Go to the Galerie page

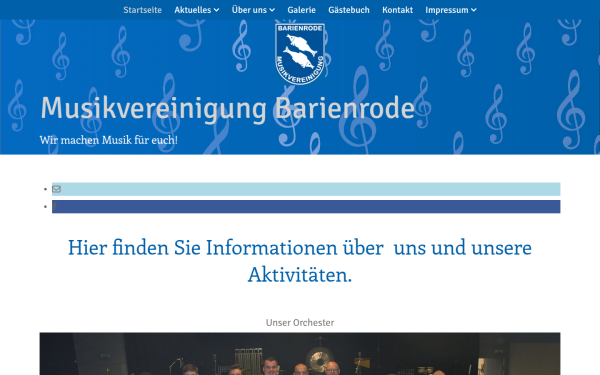click(x=302, y=10)
